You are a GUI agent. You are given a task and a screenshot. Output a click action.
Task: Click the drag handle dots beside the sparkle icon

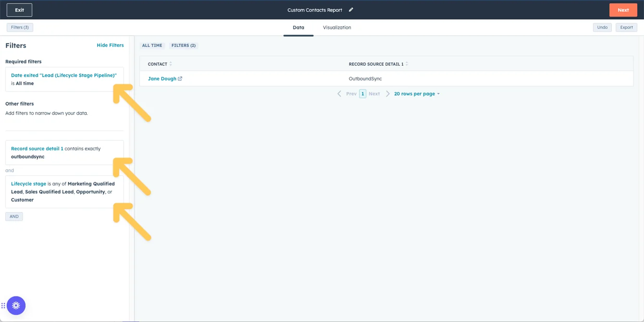(x=3, y=305)
